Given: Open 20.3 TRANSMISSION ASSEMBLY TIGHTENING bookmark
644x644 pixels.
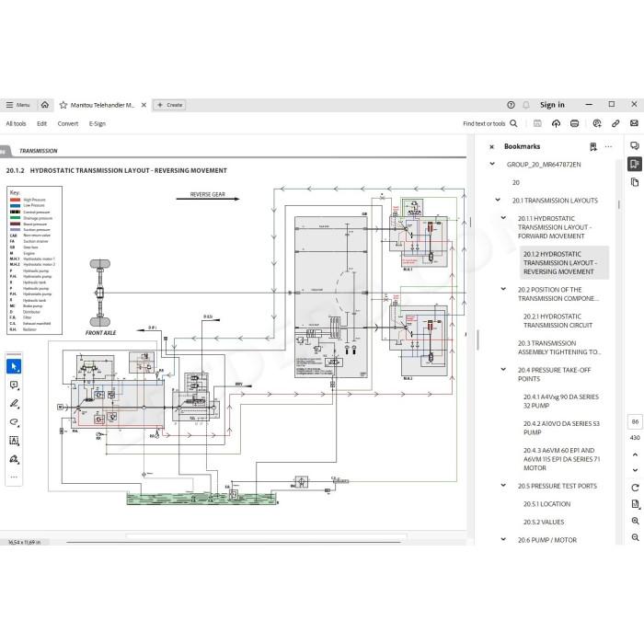Looking at the screenshot, I should coord(559,348).
